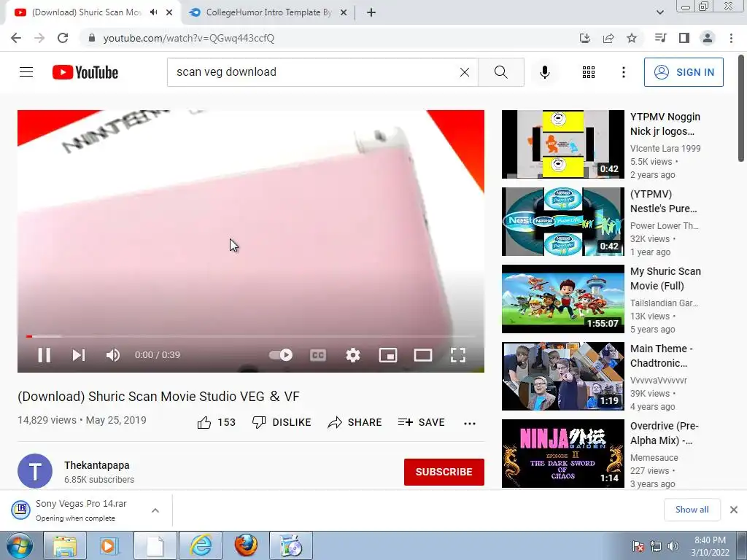Screen dimensions: 747x560
Task: Pause the video
Action: click(44, 355)
